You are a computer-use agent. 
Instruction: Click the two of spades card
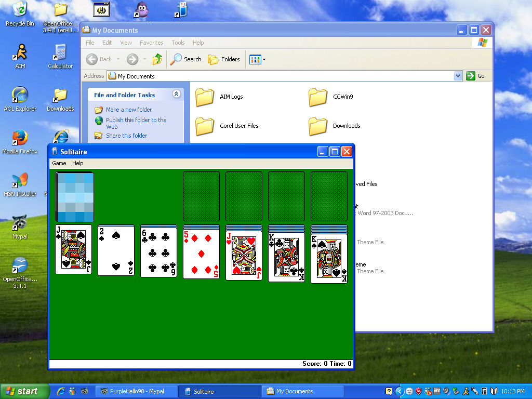point(116,250)
